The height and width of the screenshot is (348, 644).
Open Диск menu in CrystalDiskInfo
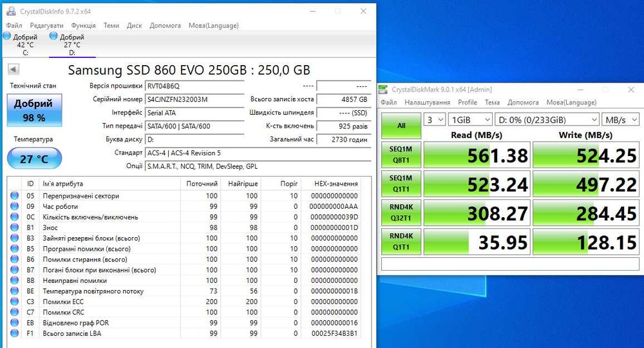pyautogui.click(x=135, y=26)
